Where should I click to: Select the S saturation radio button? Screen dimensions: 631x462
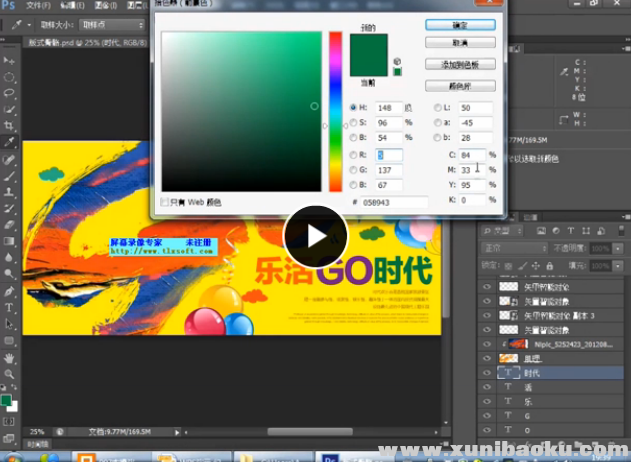pos(353,123)
